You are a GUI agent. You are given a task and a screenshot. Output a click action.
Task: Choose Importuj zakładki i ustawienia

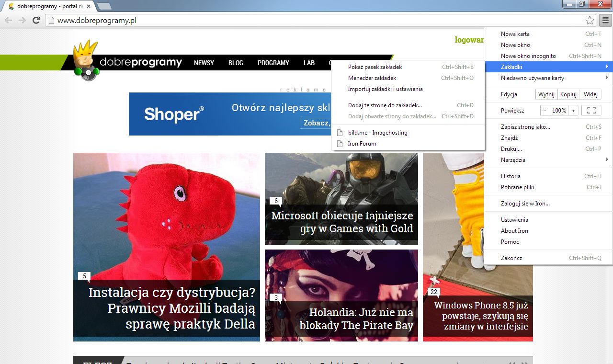pyautogui.click(x=408, y=89)
